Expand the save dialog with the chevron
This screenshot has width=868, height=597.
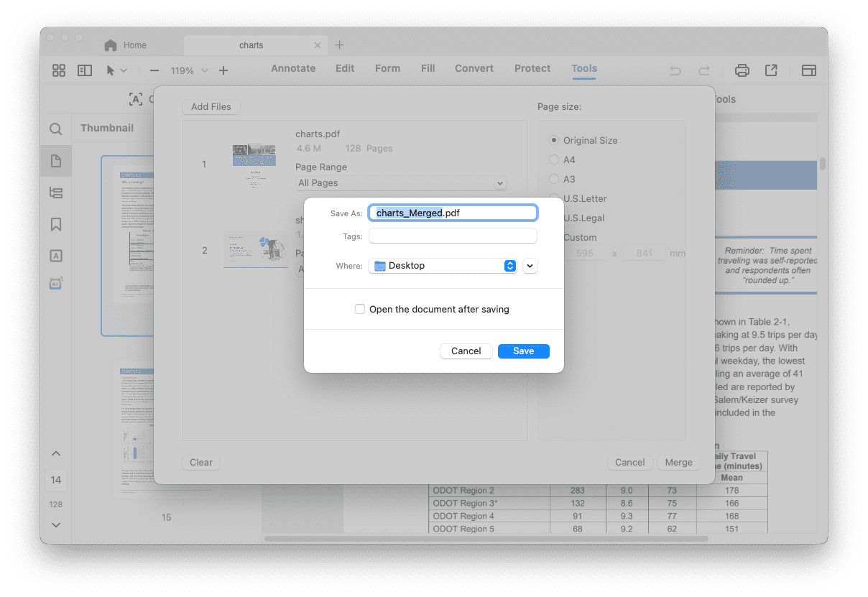(x=530, y=265)
